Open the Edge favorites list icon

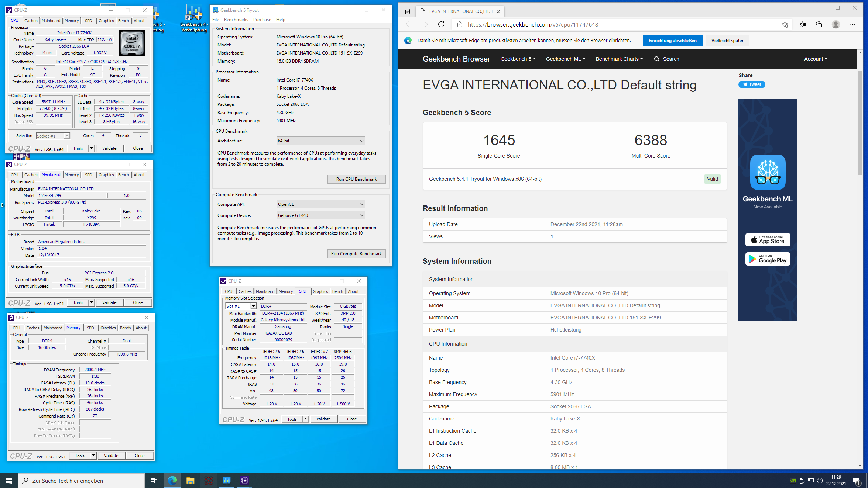(802, 24)
